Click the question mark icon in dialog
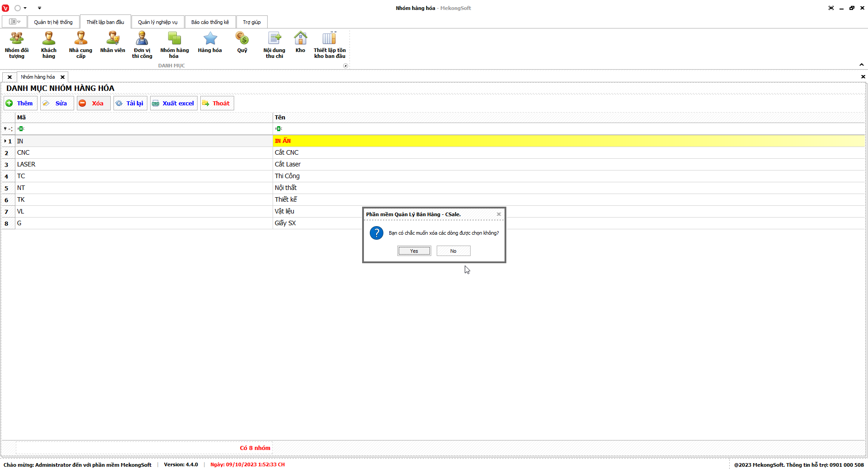Screen dimensions: 868x469 (377, 233)
